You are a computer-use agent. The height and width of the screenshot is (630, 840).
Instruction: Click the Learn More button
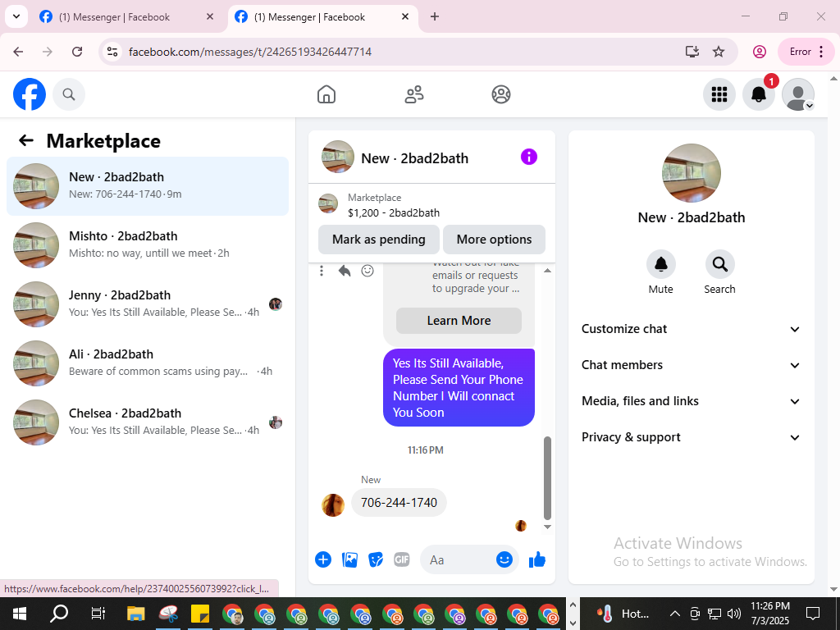(459, 321)
